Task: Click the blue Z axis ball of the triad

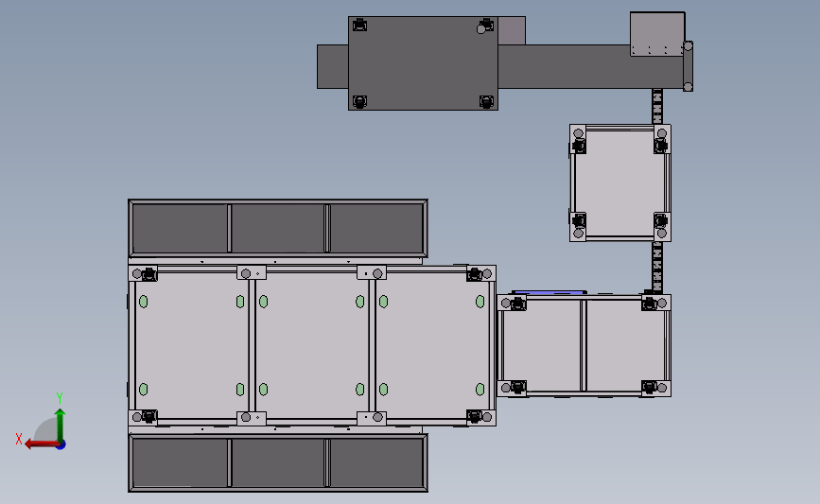Action: (61, 445)
